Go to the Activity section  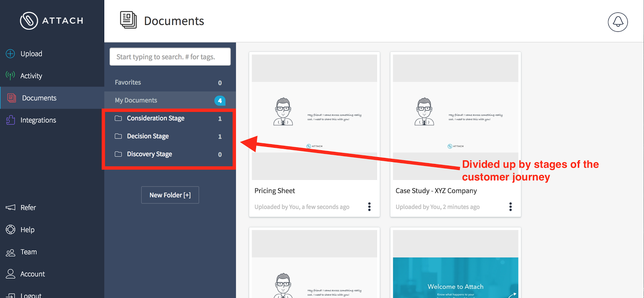[31, 76]
